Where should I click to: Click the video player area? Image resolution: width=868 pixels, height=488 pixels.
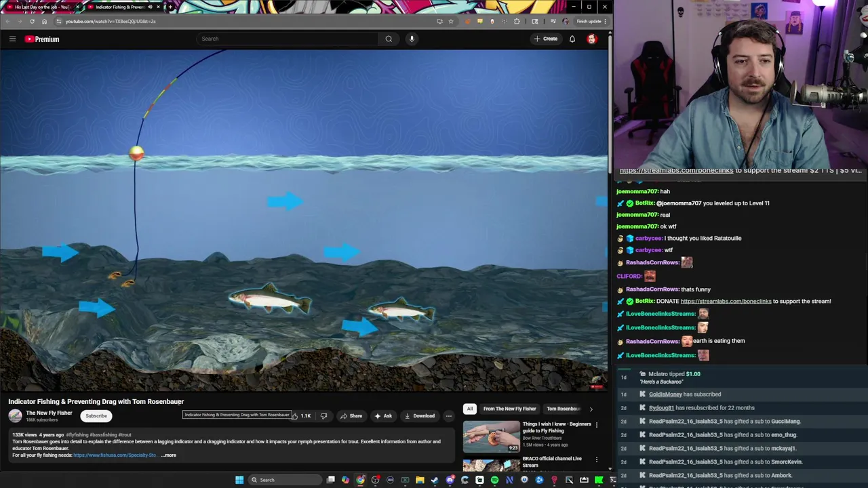click(304, 220)
